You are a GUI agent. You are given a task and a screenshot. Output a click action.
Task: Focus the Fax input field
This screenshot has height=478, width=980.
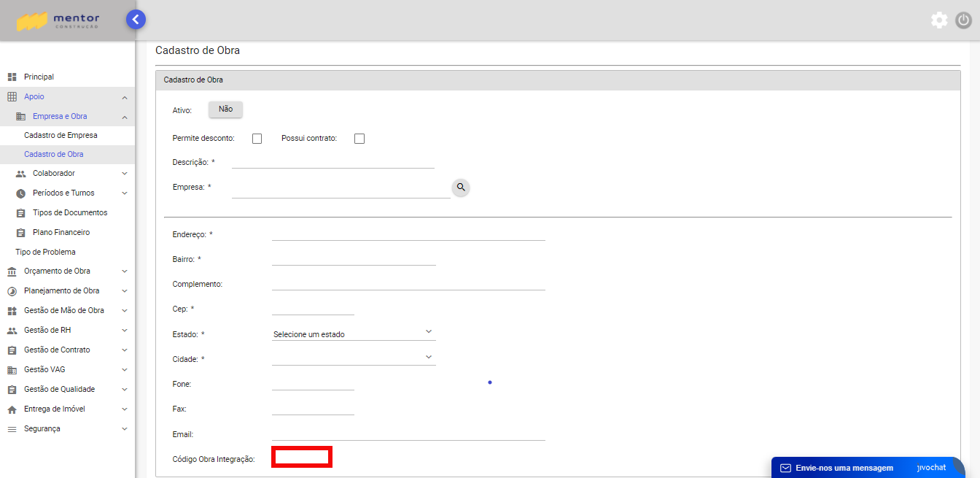click(x=313, y=408)
